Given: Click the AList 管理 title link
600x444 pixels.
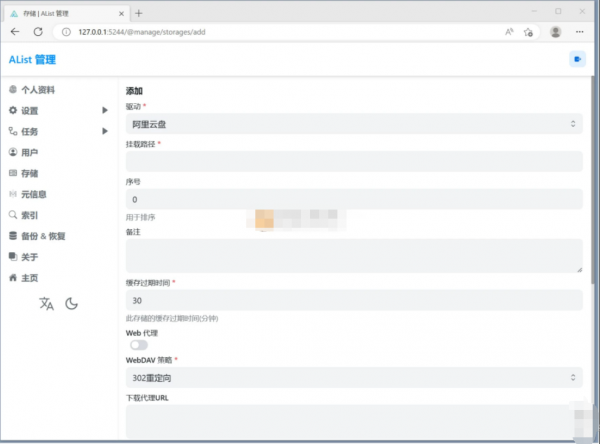Looking at the screenshot, I should 33,60.
